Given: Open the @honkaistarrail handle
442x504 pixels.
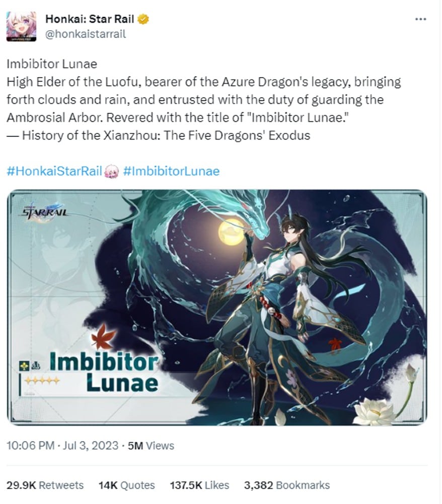Looking at the screenshot, I should (86, 34).
